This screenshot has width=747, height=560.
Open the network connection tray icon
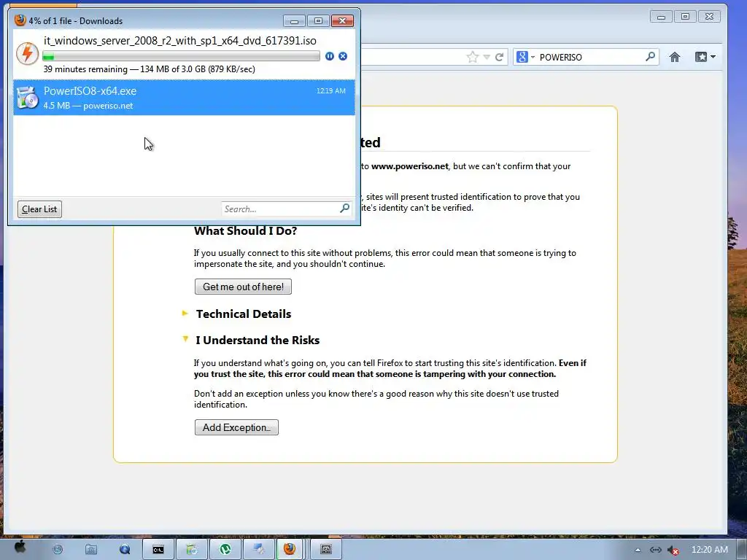click(x=656, y=550)
